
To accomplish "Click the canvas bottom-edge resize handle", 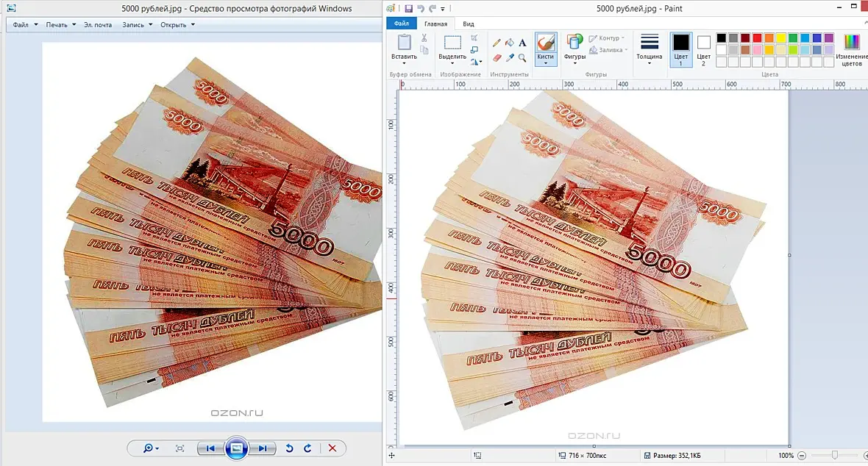I will [594, 445].
